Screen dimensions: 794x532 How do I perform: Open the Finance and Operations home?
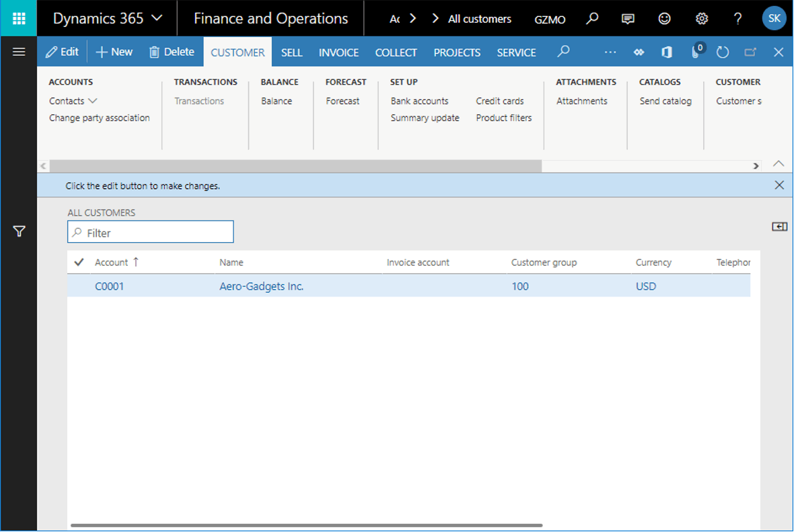point(271,18)
